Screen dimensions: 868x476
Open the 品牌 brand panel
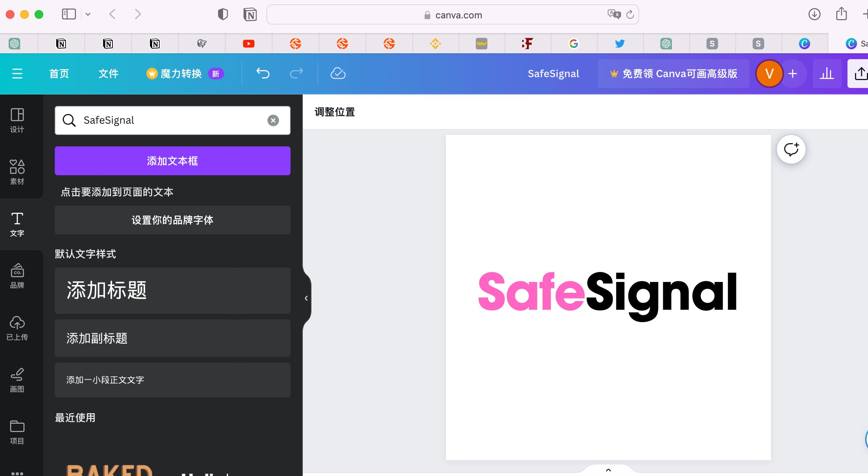click(17, 276)
